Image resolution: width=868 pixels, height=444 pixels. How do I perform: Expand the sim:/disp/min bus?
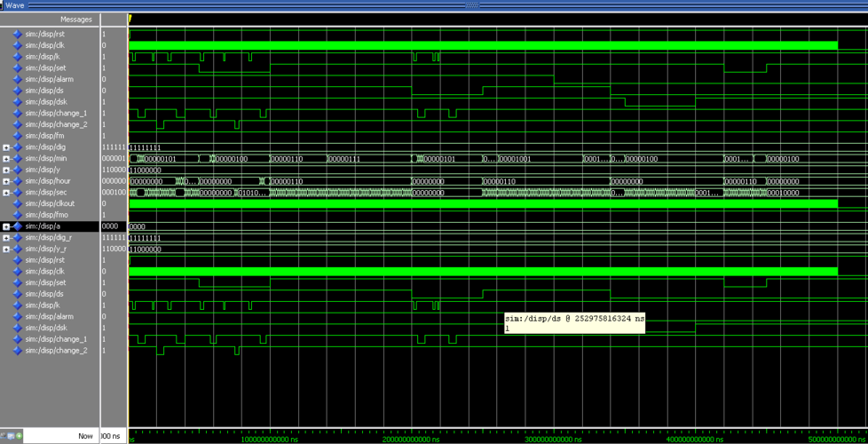click(x=6, y=159)
